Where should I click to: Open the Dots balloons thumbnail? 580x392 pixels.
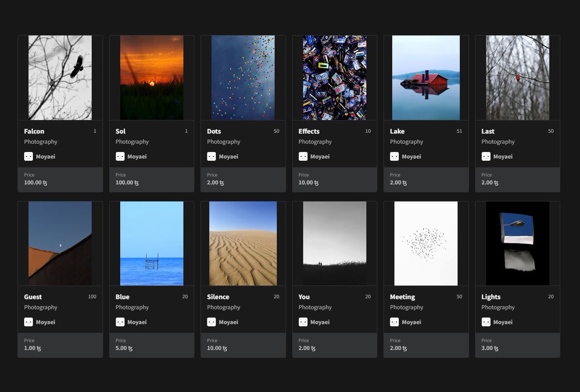243,78
